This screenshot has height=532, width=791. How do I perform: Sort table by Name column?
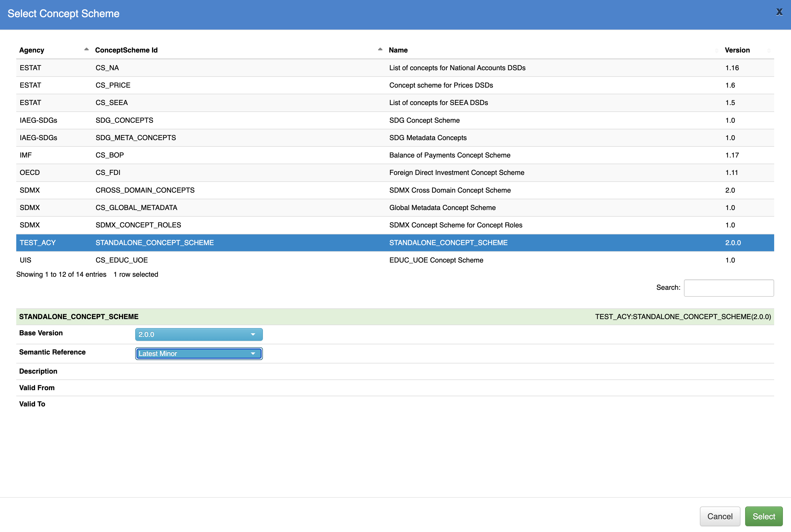coord(553,50)
